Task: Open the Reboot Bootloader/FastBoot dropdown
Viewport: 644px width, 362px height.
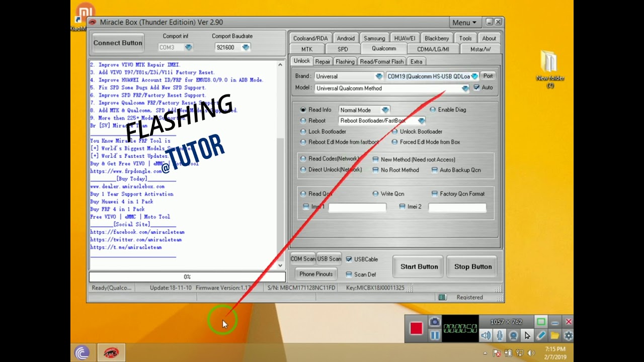Action: pyautogui.click(x=421, y=121)
